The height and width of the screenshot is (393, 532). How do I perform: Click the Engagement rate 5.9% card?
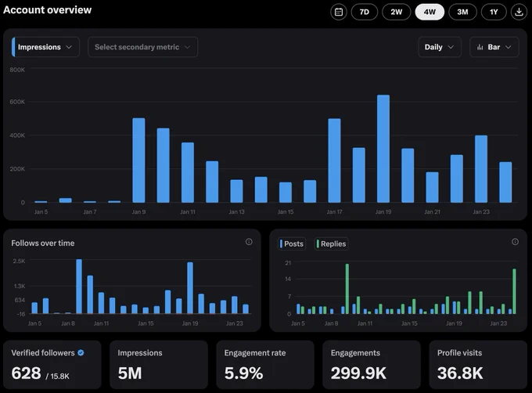click(x=265, y=365)
